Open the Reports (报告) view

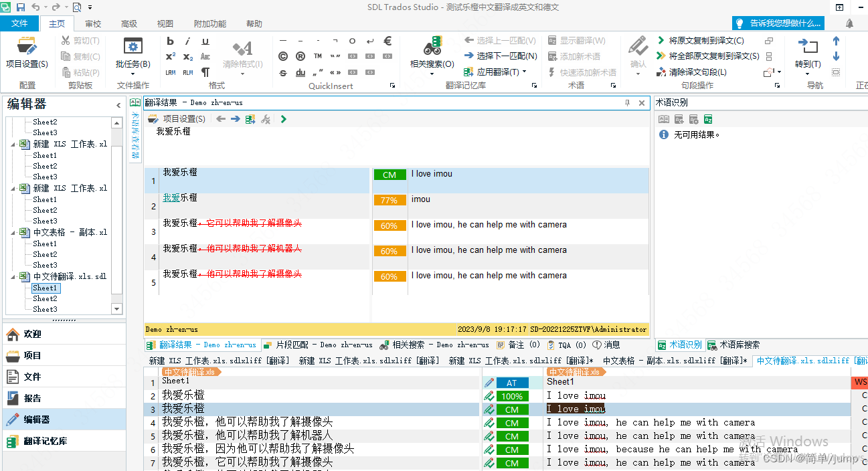pos(63,398)
